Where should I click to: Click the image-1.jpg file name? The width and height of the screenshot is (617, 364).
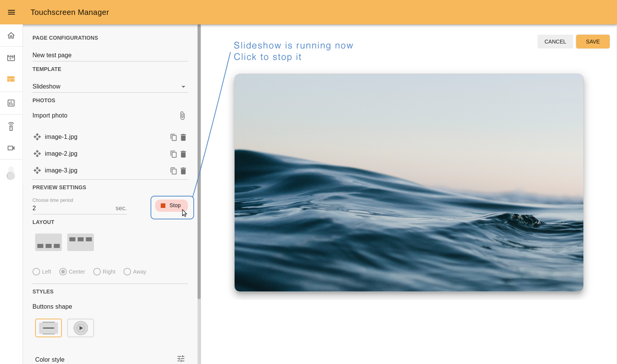click(61, 137)
